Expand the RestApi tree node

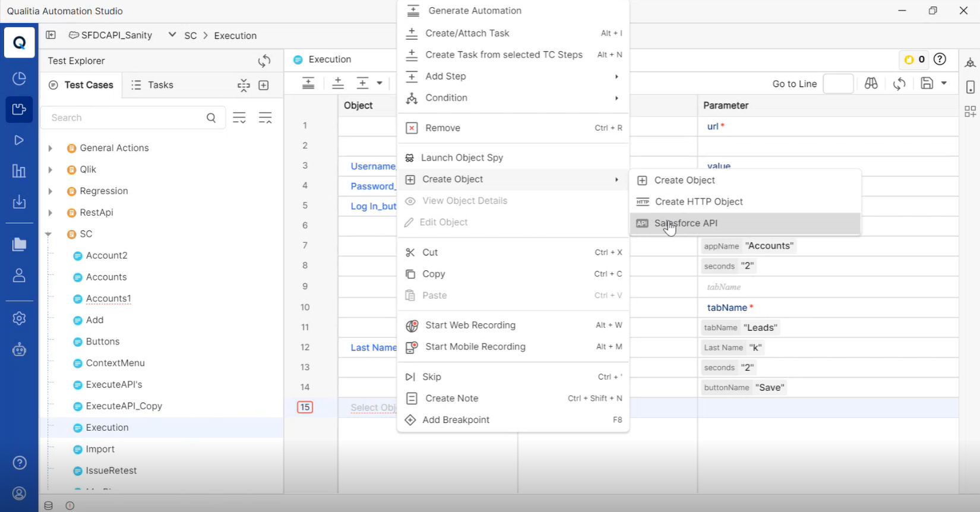[x=50, y=213]
